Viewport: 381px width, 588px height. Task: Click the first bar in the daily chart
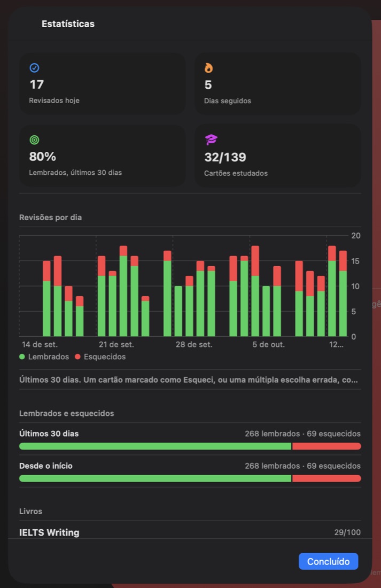46,298
